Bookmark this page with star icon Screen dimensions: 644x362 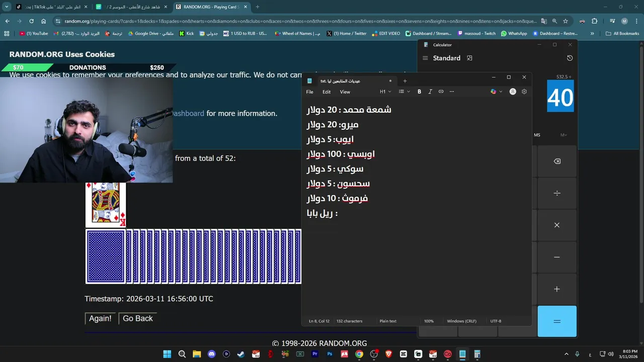tap(566, 21)
